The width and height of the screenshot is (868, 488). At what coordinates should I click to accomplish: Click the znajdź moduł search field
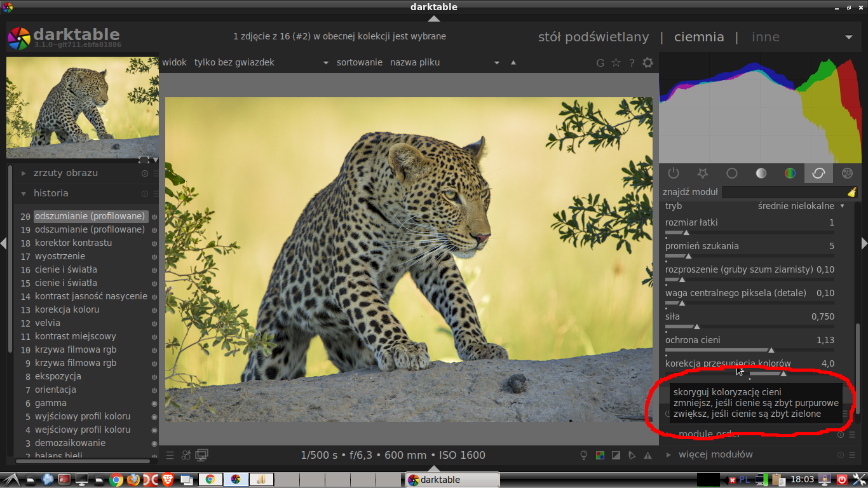784,192
